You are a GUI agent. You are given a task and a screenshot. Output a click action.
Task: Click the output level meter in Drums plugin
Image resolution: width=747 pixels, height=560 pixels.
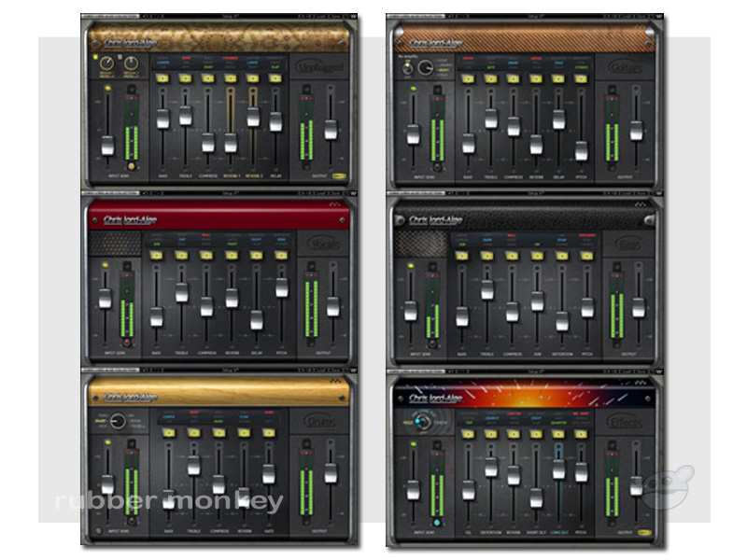click(305, 483)
